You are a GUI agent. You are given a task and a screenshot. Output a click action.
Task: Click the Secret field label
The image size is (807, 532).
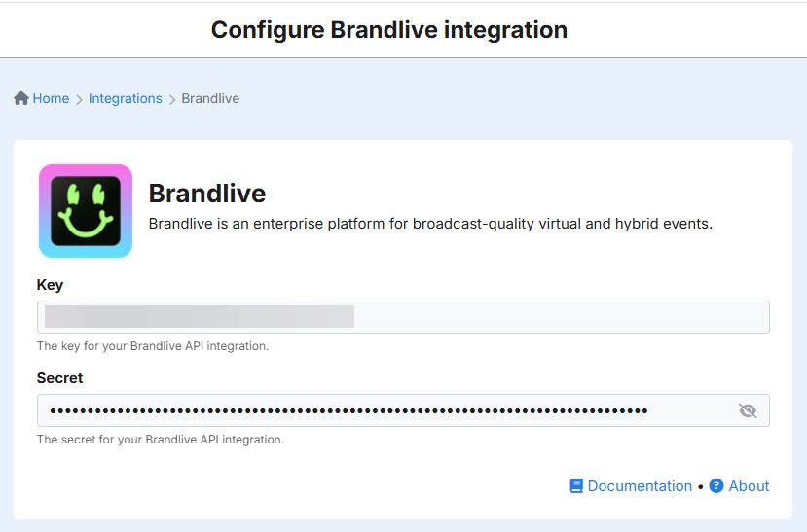coord(59,378)
